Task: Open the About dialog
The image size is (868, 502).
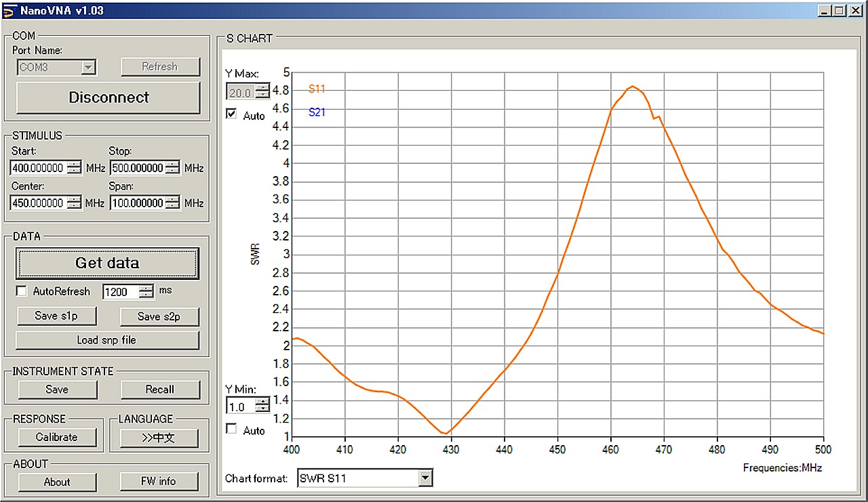Action: point(57,482)
